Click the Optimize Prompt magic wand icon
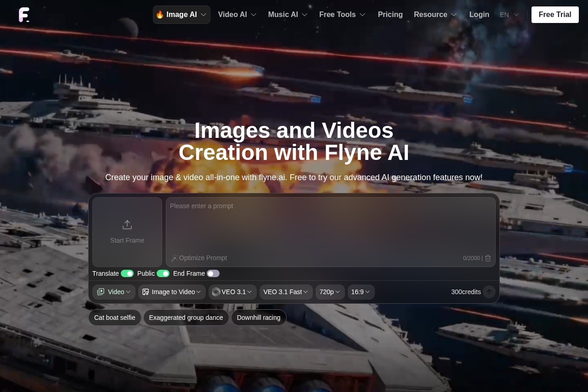This screenshot has height=392, width=588. click(175, 258)
